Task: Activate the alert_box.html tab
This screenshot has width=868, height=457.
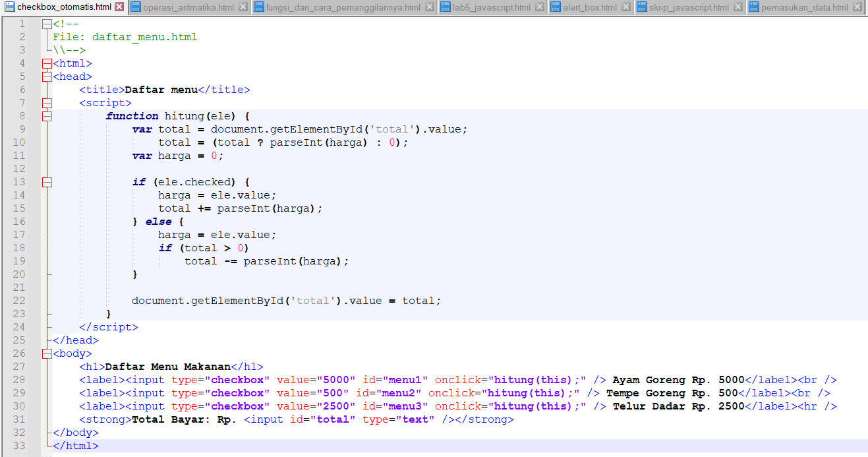Action: tap(589, 7)
